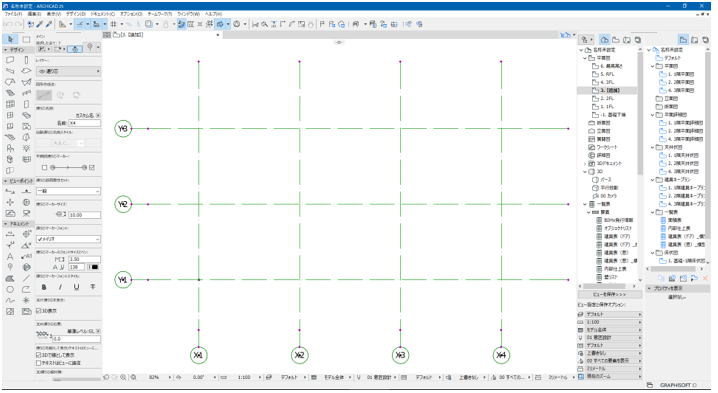Image resolution: width=718 pixels, height=393 pixels.
Task: Click the X3 grid marker circle
Action: [x=401, y=355]
